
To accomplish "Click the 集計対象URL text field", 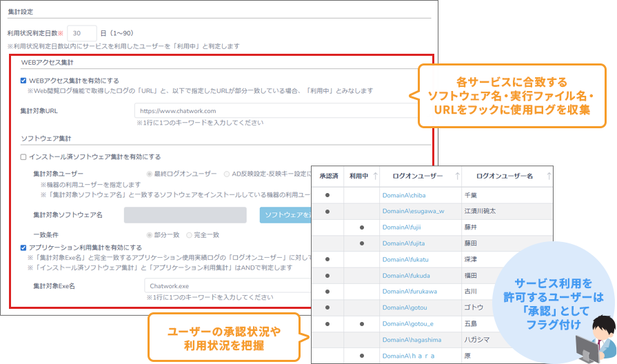I will pyautogui.click(x=277, y=110).
